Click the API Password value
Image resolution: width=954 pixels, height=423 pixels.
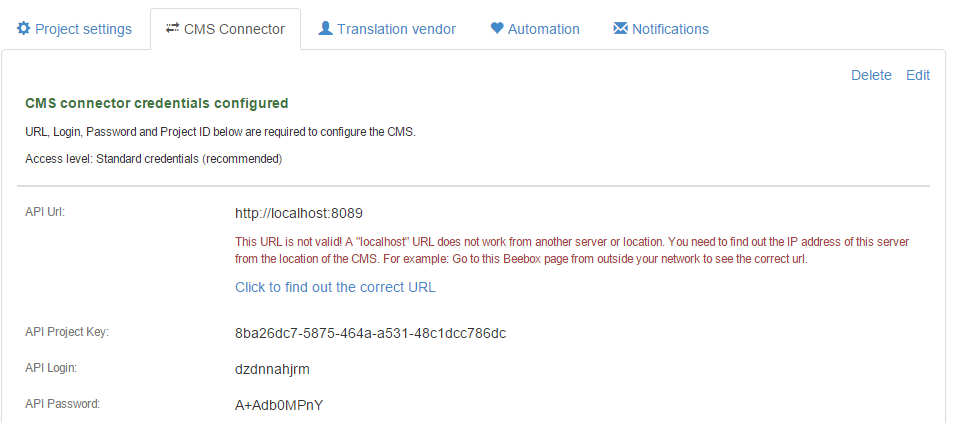tap(279, 405)
